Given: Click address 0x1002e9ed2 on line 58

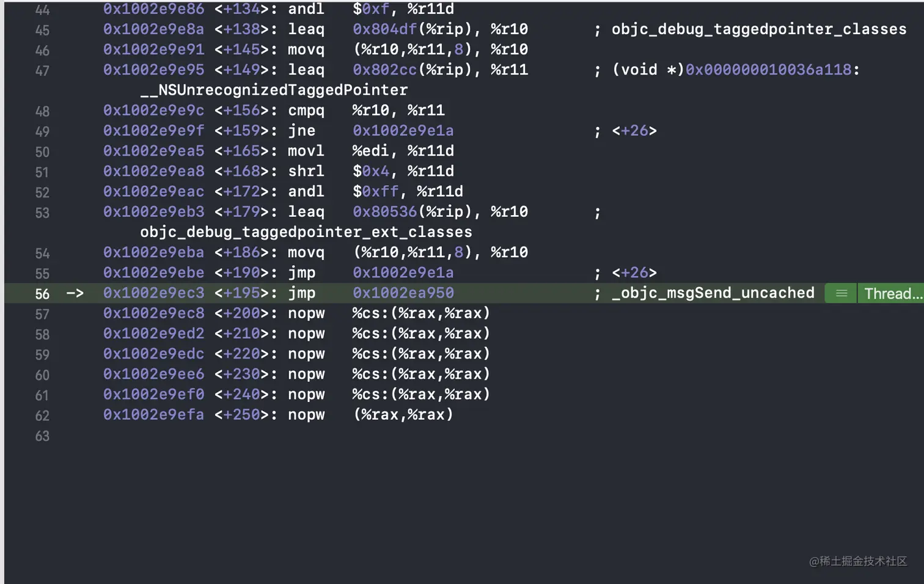Looking at the screenshot, I should tap(153, 333).
